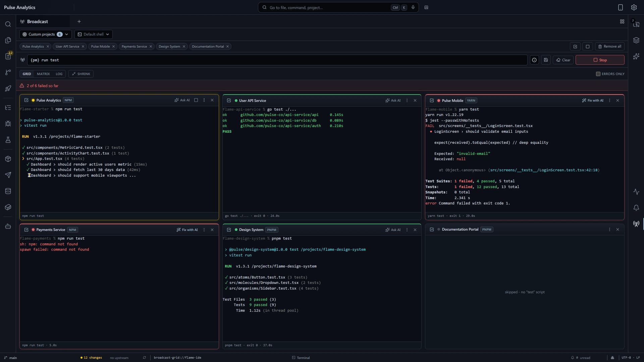Open the layers icon in right sidebar
This screenshot has width=644, height=362.
pos(636,40)
